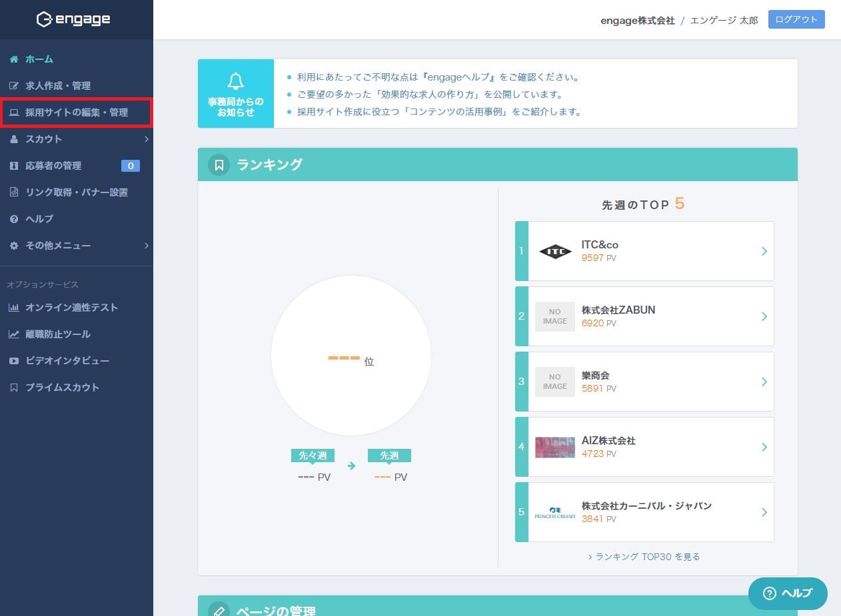Click the エンゲージ 太郎 user name

(724, 20)
